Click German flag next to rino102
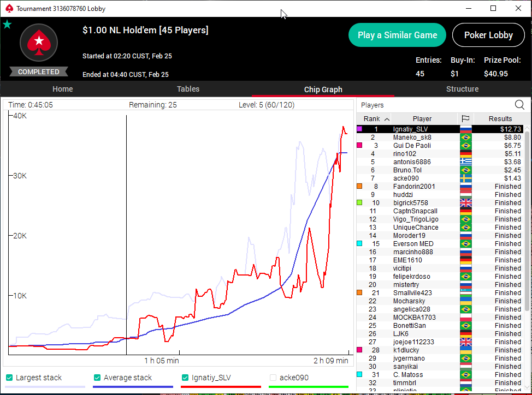Image resolution: width=532 pixels, height=395 pixels. tap(465, 153)
